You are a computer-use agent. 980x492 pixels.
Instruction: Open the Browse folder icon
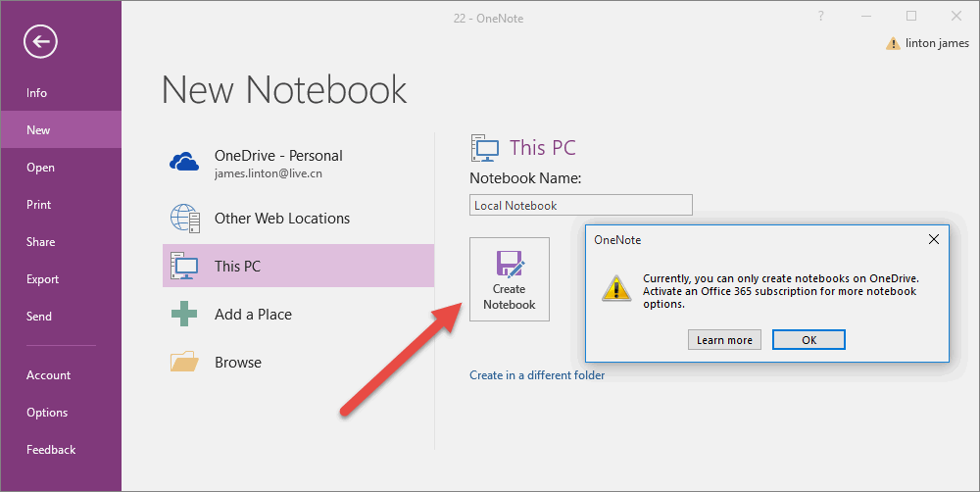pos(185,363)
